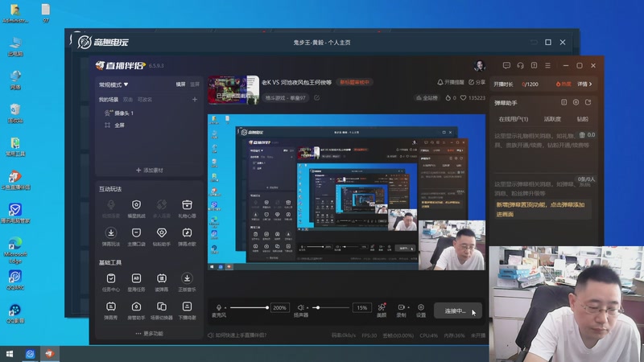Click the microphone volume slider

point(249,307)
